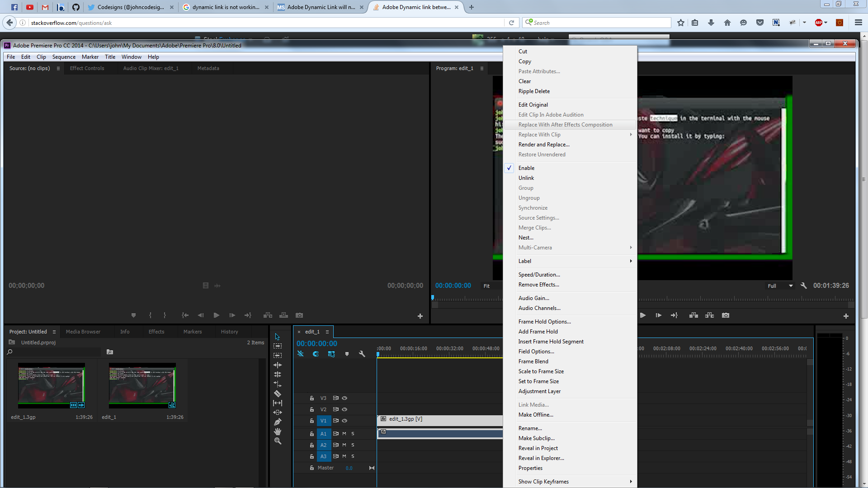
Task: Open the Sequence menu
Action: (64, 57)
